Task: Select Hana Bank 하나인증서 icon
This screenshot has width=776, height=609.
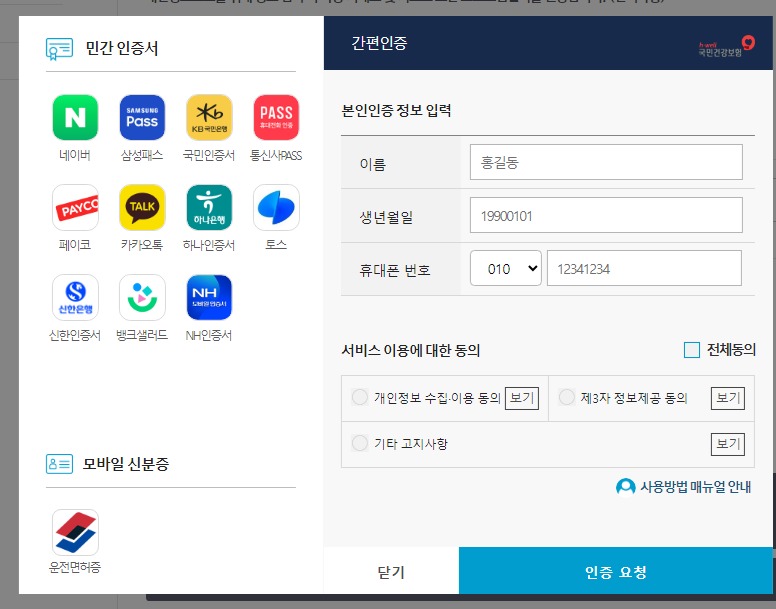Action: pyautogui.click(x=209, y=207)
